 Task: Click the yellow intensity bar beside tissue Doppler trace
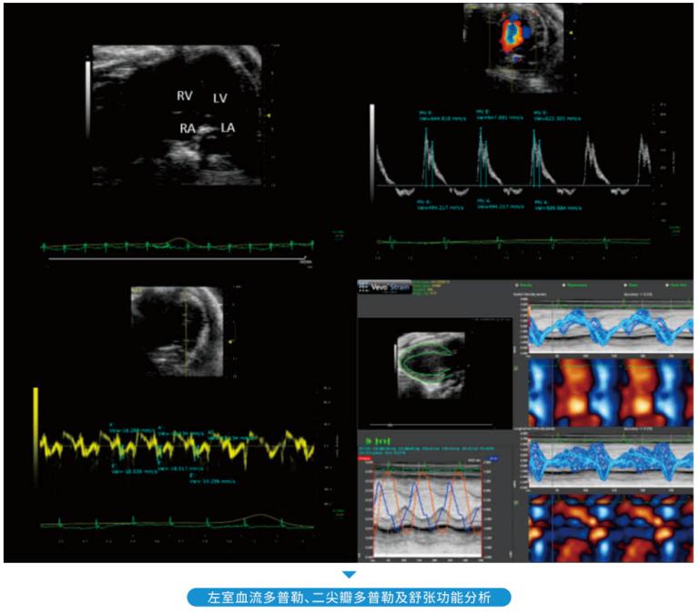coord(36,424)
